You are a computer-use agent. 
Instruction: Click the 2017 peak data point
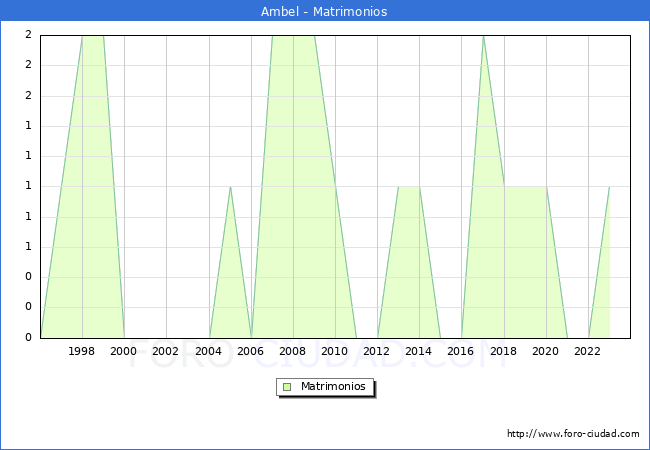coord(483,36)
